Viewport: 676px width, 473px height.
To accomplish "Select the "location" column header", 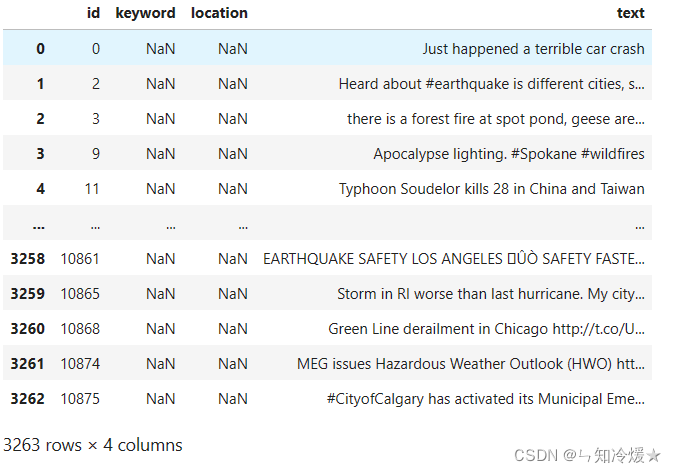I will pos(219,13).
